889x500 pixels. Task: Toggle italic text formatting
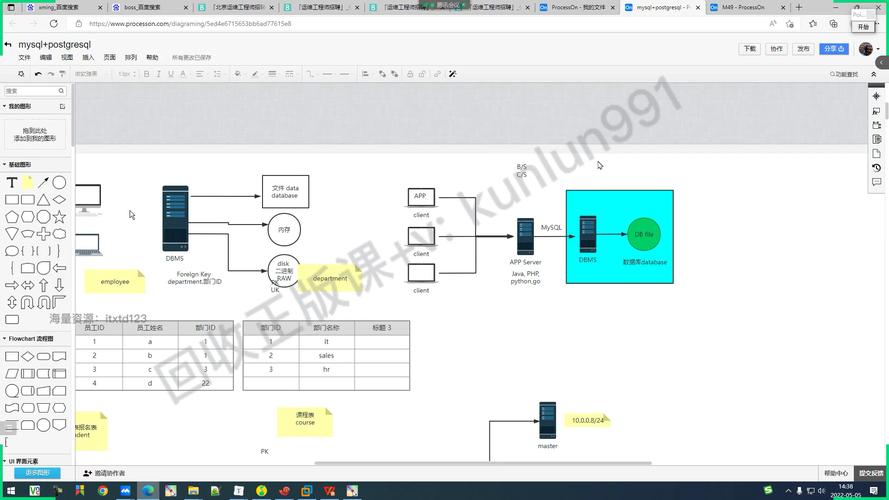tap(158, 74)
